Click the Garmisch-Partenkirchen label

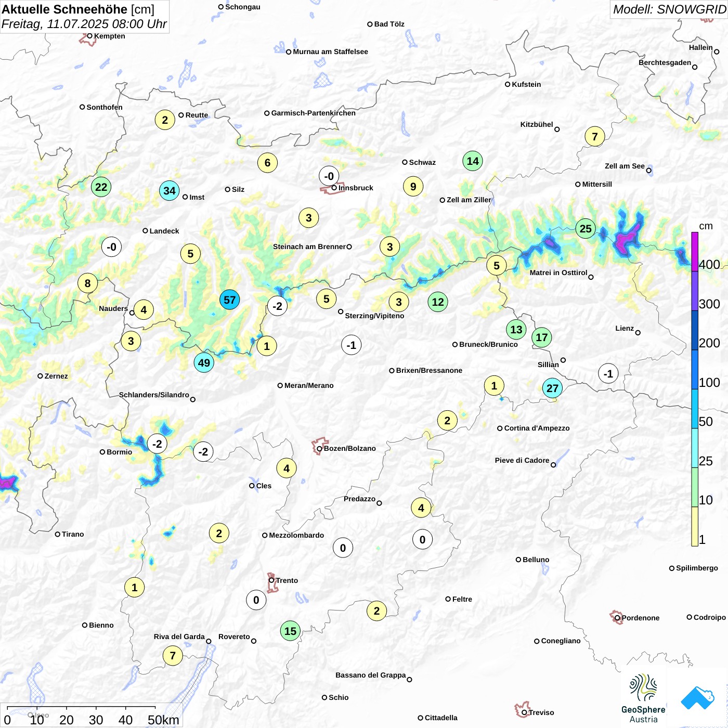pyautogui.click(x=314, y=113)
